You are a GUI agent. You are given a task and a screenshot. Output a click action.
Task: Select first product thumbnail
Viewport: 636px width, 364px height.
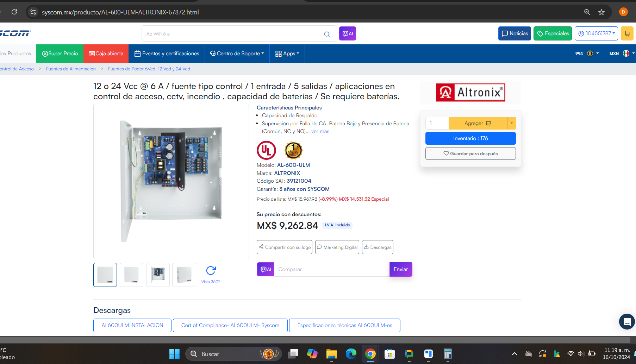tap(105, 275)
